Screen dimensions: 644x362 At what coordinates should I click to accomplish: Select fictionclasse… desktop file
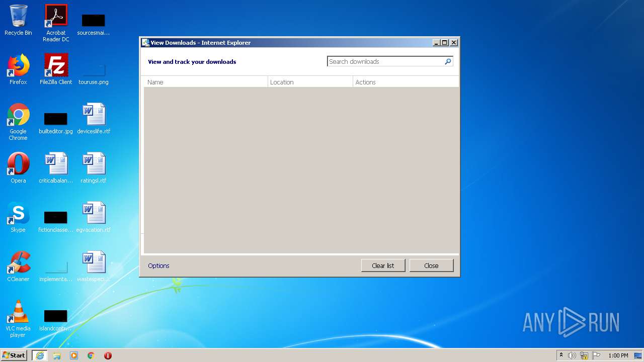56,221
